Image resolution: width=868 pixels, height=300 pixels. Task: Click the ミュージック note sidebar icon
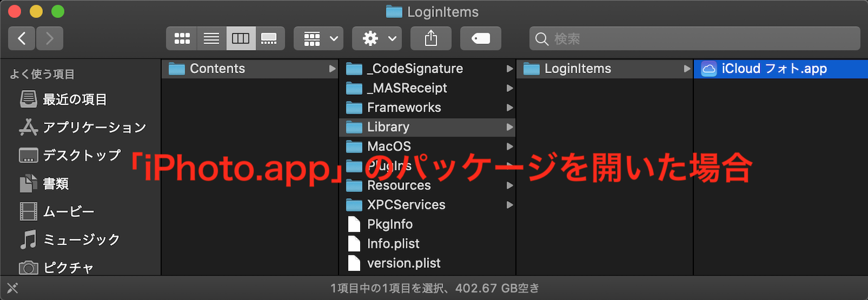point(28,239)
